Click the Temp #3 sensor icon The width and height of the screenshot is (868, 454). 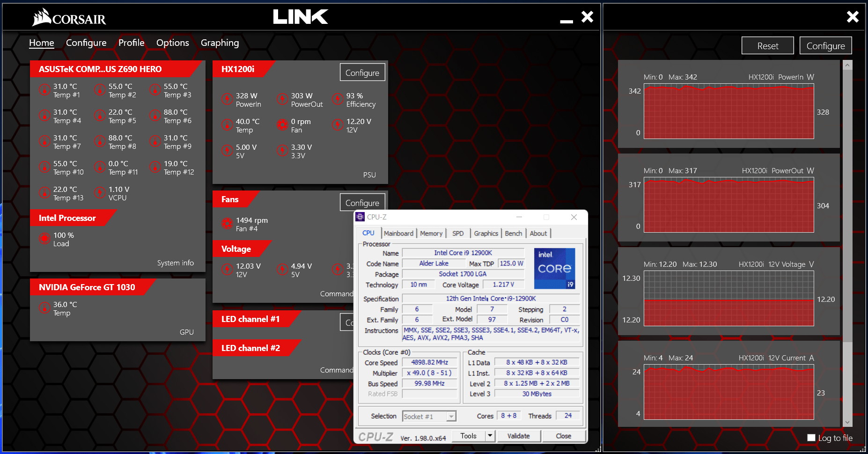pyautogui.click(x=155, y=90)
